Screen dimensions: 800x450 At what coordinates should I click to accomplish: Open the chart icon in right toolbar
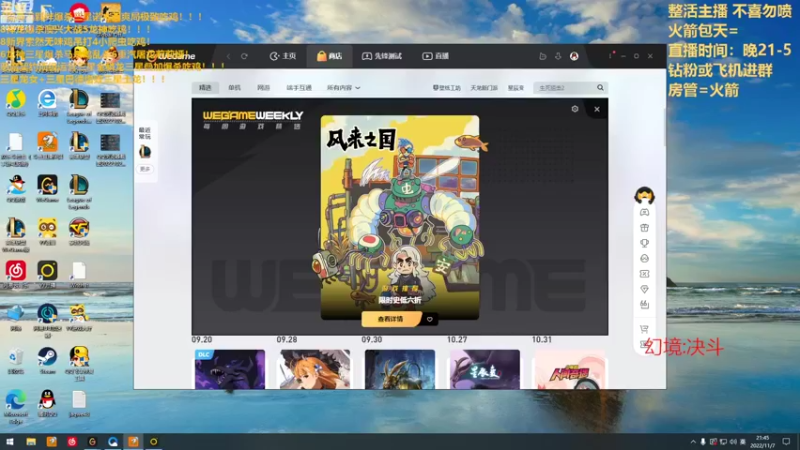pos(644,305)
